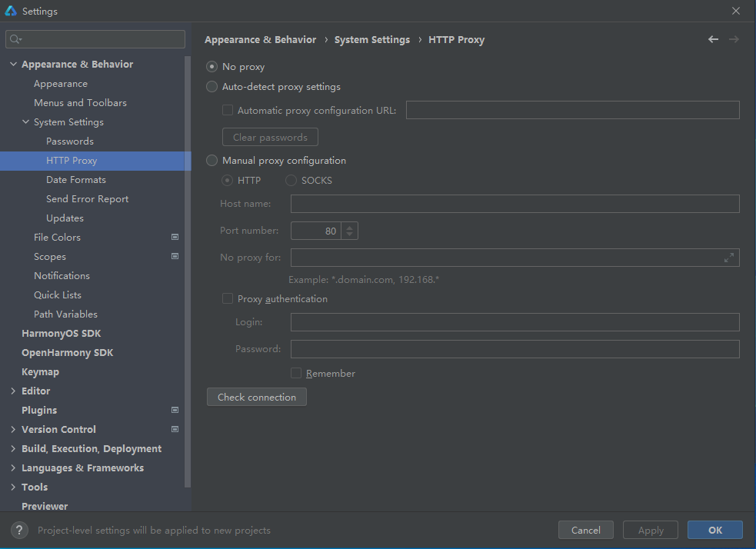Decrease the port number with down arrow

pyautogui.click(x=350, y=235)
